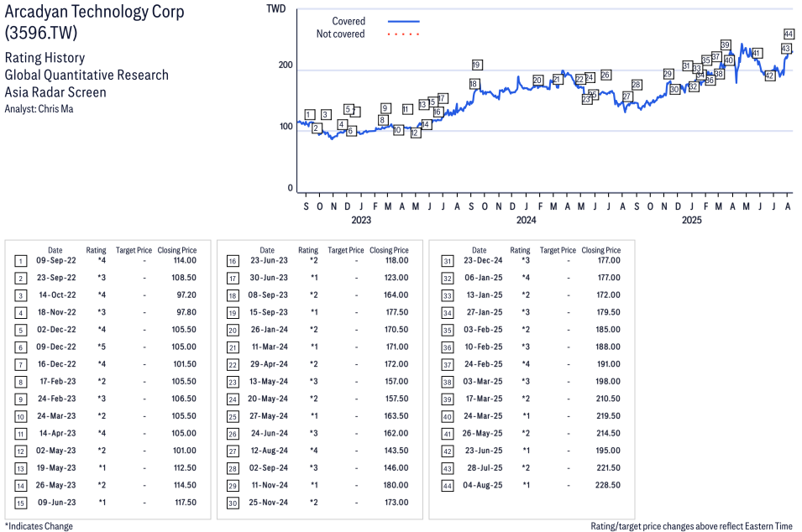This screenshot has height=532, width=802.
Task: Click the Target Price header in the second table
Action: [346, 250]
